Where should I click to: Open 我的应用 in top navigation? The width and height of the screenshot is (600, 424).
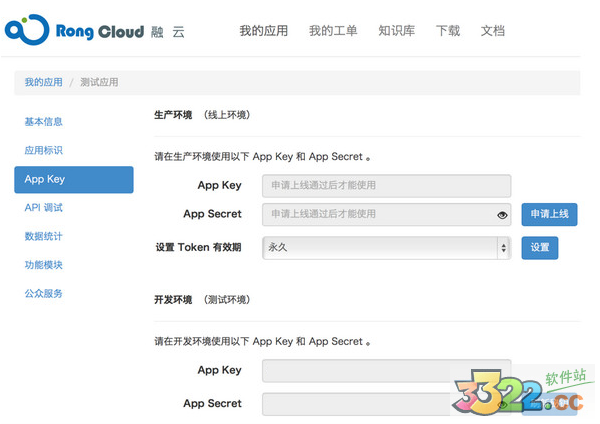pyautogui.click(x=263, y=30)
